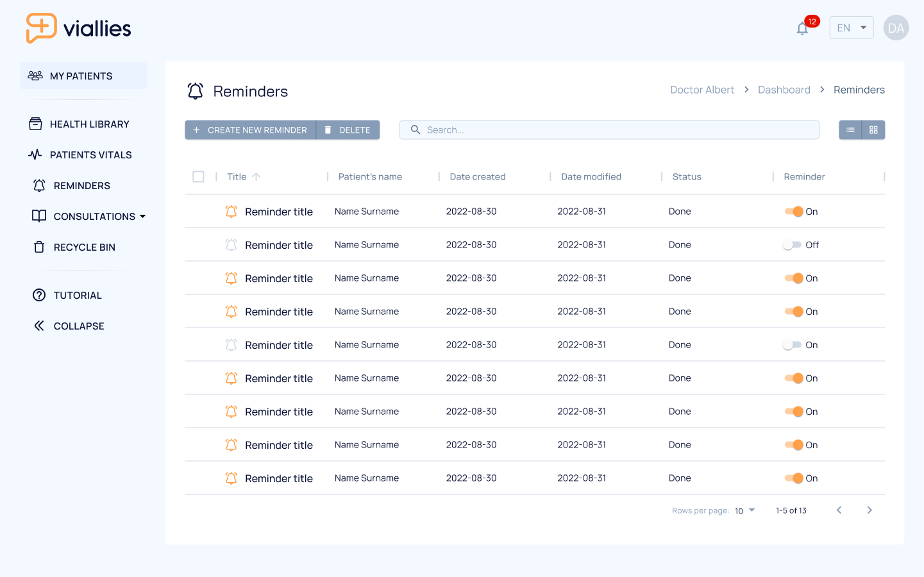The height and width of the screenshot is (577, 924).
Task: Switch to grid view
Action: click(873, 130)
